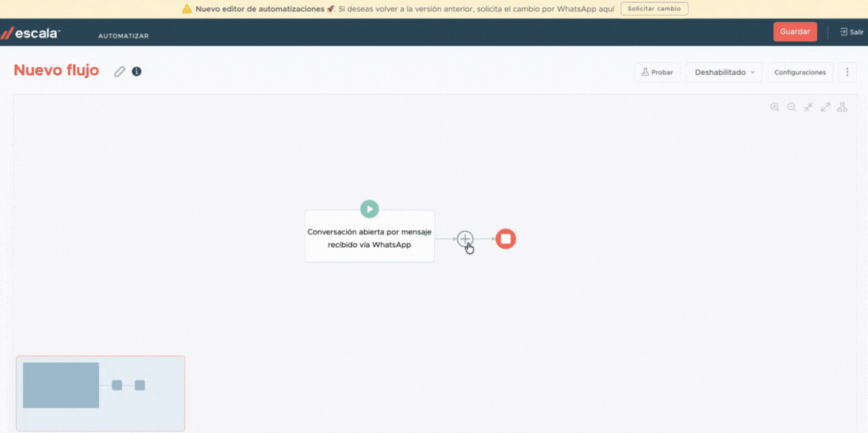Add a step with the plus node
Image resolution: width=868 pixels, height=433 pixels.
(x=465, y=238)
